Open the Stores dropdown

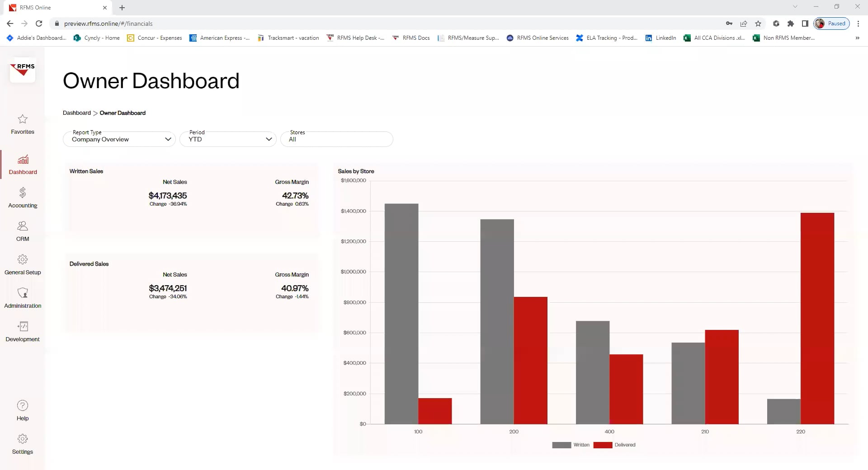tap(337, 139)
